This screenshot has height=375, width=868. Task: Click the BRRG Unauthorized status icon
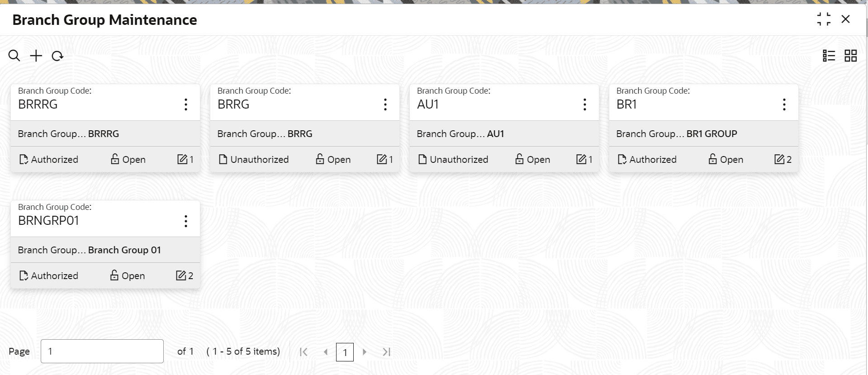click(x=223, y=159)
